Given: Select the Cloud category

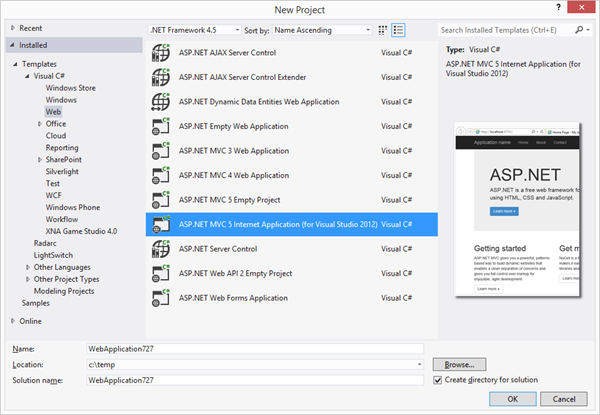Looking at the screenshot, I should click(56, 136).
